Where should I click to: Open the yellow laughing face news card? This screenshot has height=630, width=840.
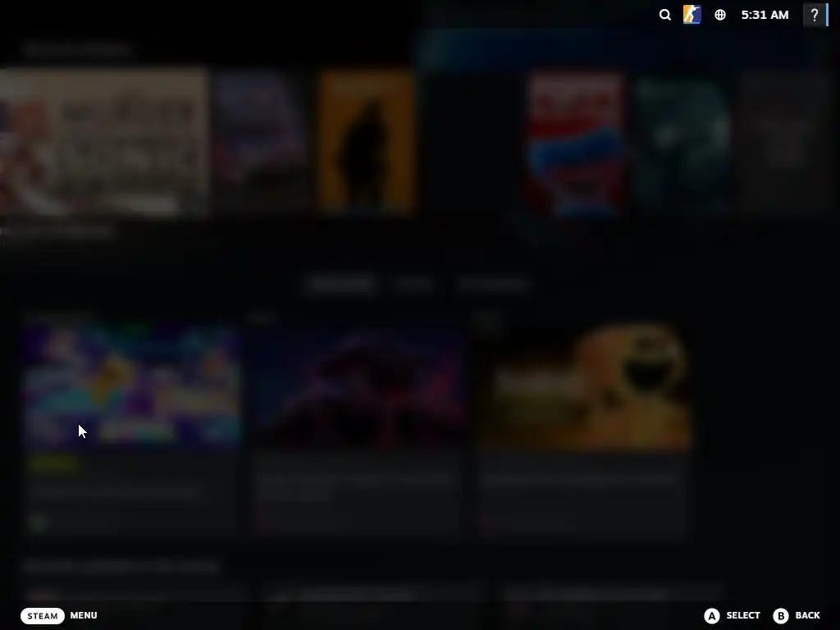point(583,428)
